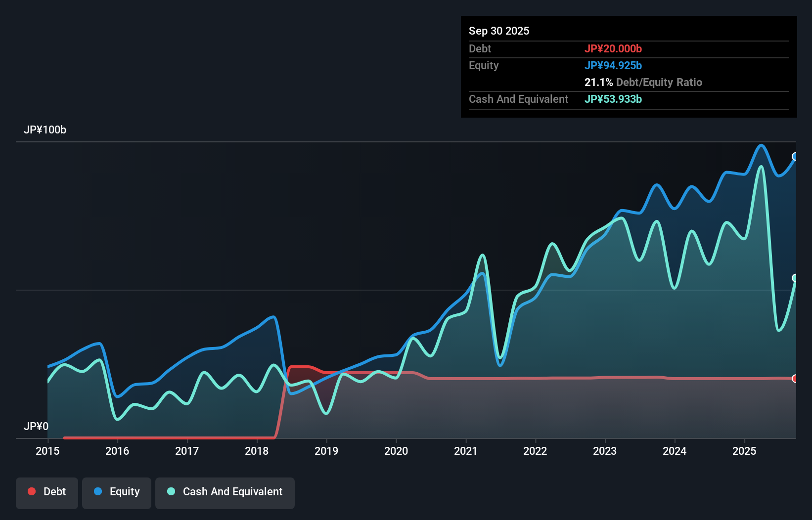Toggle the Cash And Equivalent legend button
812x520 pixels.
225,493
